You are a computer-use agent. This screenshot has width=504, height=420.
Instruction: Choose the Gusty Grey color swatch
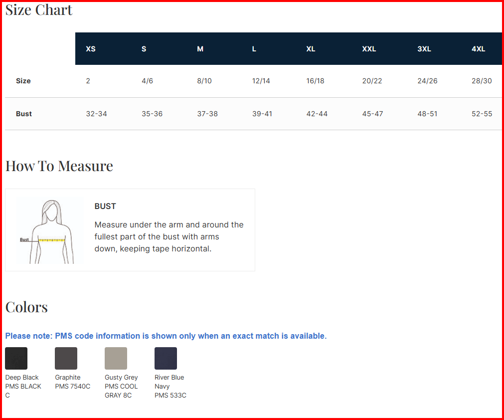tap(116, 358)
